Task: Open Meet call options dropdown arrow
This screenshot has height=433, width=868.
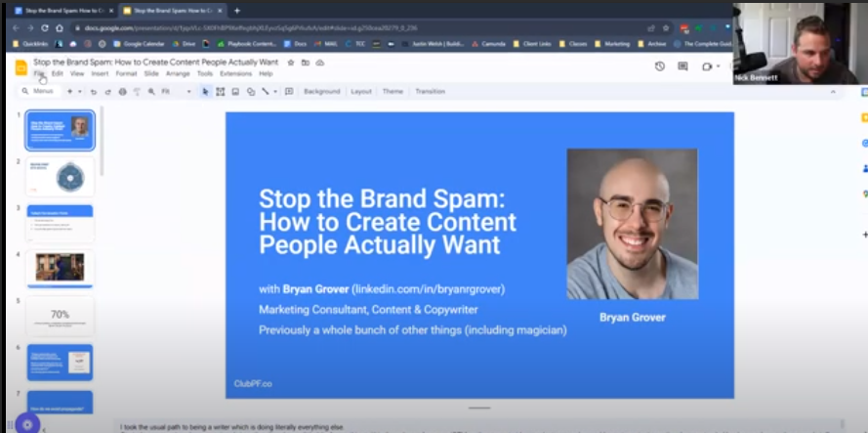Action: [x=718, y=66]
